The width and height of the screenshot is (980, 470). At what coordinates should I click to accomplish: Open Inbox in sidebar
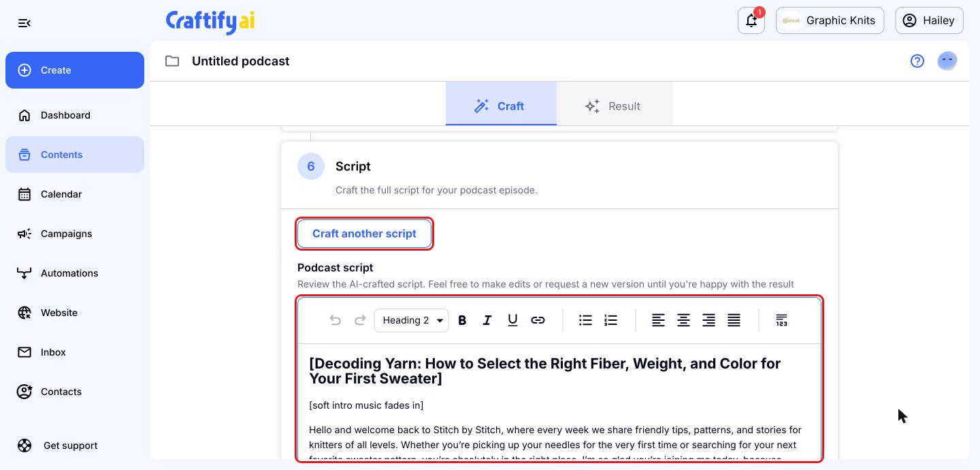75,352
